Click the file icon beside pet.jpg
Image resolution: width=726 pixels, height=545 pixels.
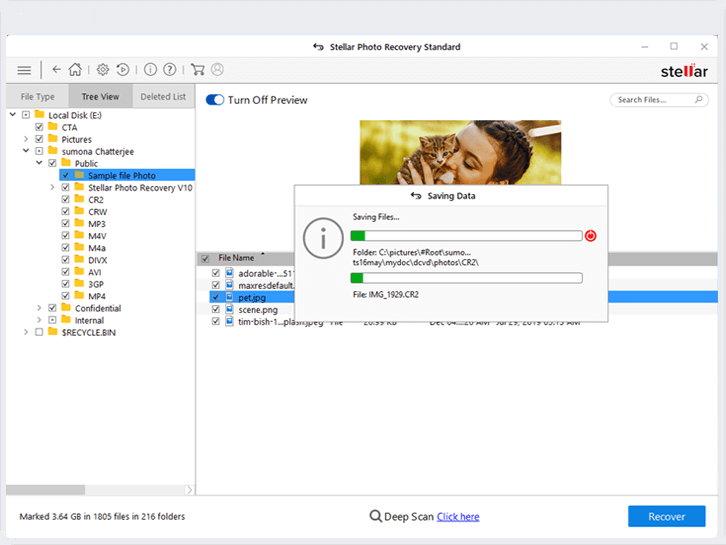point(229,297)
